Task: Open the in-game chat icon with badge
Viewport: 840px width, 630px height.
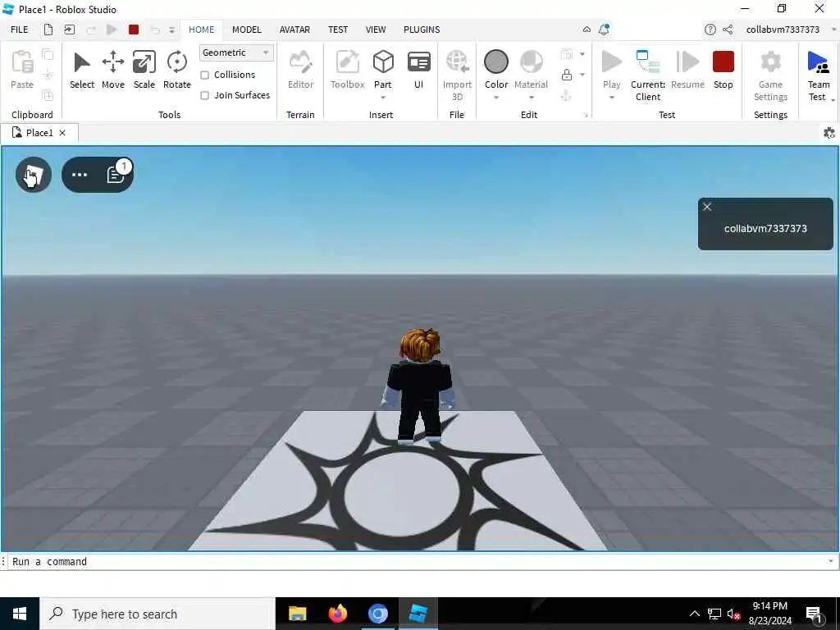Action: tap(116, 175)
